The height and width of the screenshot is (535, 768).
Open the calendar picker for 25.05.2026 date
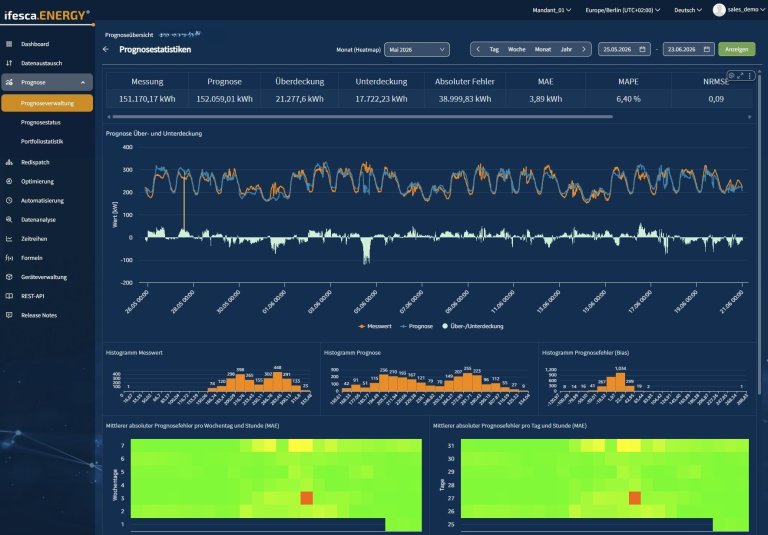click(642, 49)
